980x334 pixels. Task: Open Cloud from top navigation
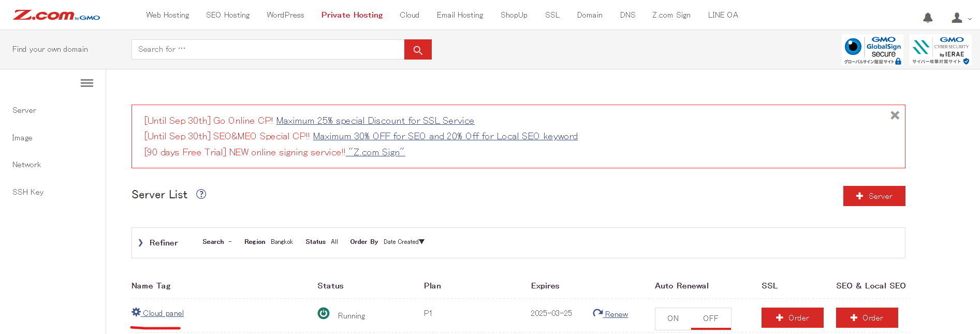click(409, 15)
